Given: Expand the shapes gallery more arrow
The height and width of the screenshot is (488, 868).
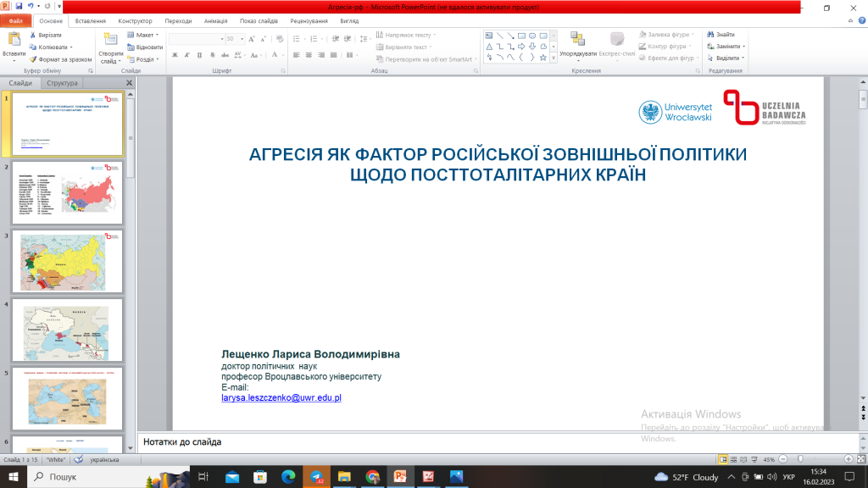Looking at the screenshot, I should coord(554,58).
